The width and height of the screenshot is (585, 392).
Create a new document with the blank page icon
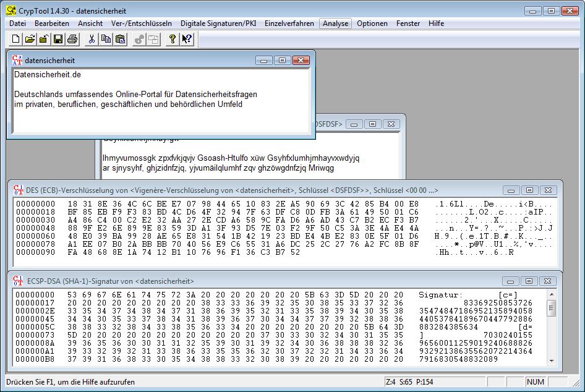15,39
